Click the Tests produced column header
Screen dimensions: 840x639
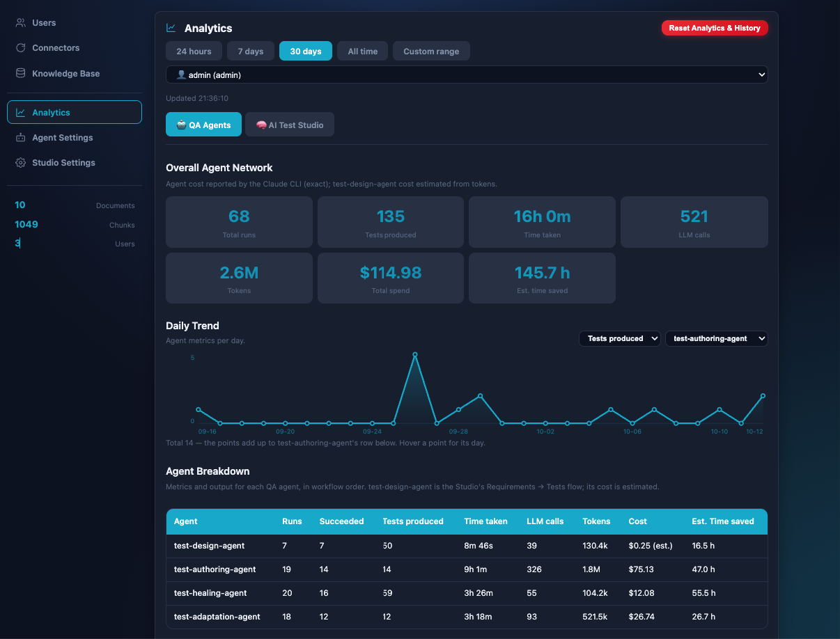(x=413, y=521)
